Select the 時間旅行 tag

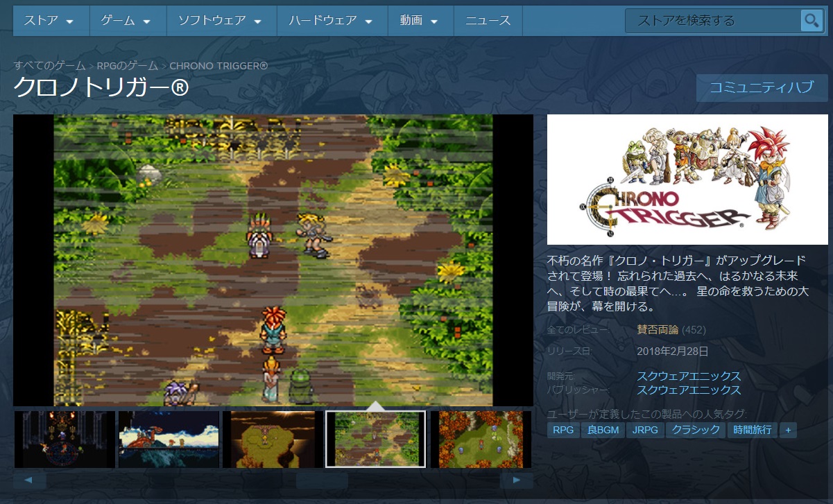click(x=753, y=430)
